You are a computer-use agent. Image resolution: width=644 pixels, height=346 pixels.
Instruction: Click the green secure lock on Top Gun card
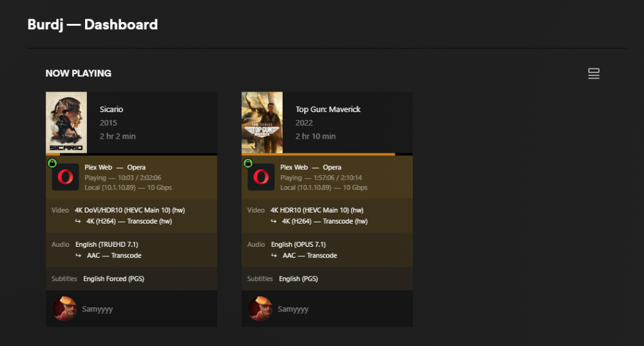[x=248, y=163]
